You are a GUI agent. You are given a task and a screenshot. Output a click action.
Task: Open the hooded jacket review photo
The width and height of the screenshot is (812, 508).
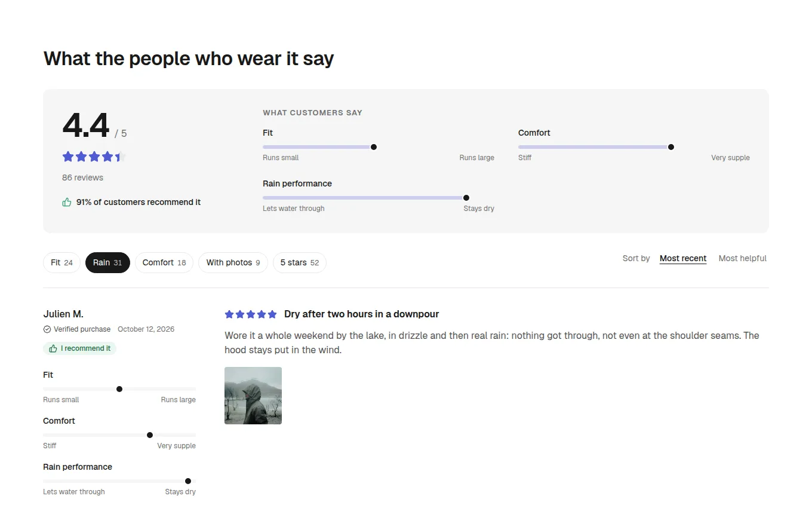click(253, 396)
